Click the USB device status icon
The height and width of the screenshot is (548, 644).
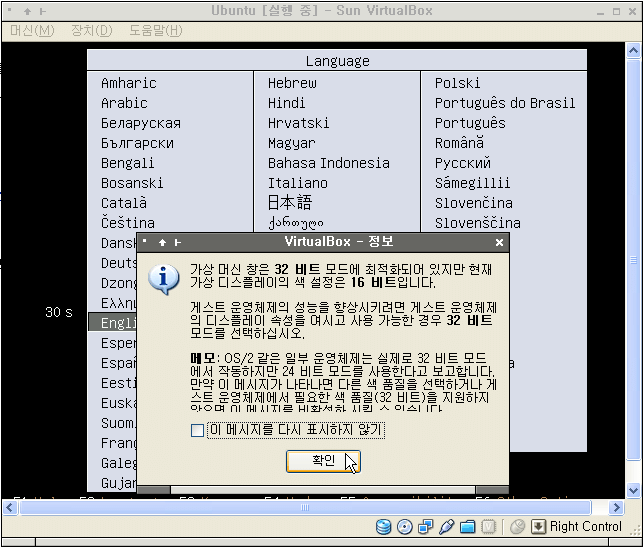click(x=446, y=527)
